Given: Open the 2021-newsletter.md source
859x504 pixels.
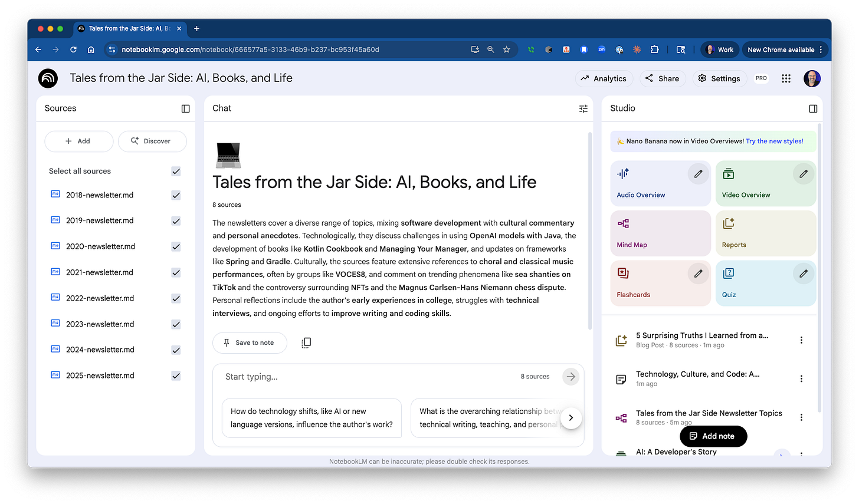Looking at the screenshot, I should (x=100, y=272).
